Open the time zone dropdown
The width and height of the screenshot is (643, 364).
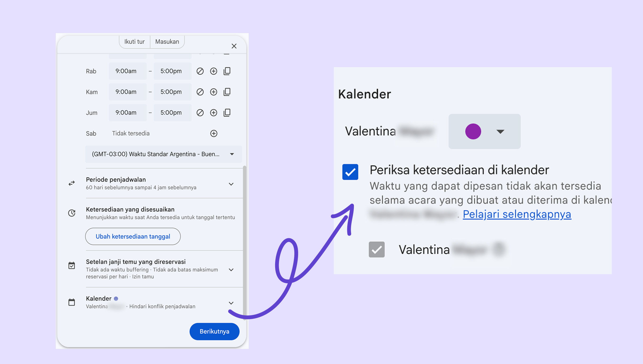pos(163,154)
